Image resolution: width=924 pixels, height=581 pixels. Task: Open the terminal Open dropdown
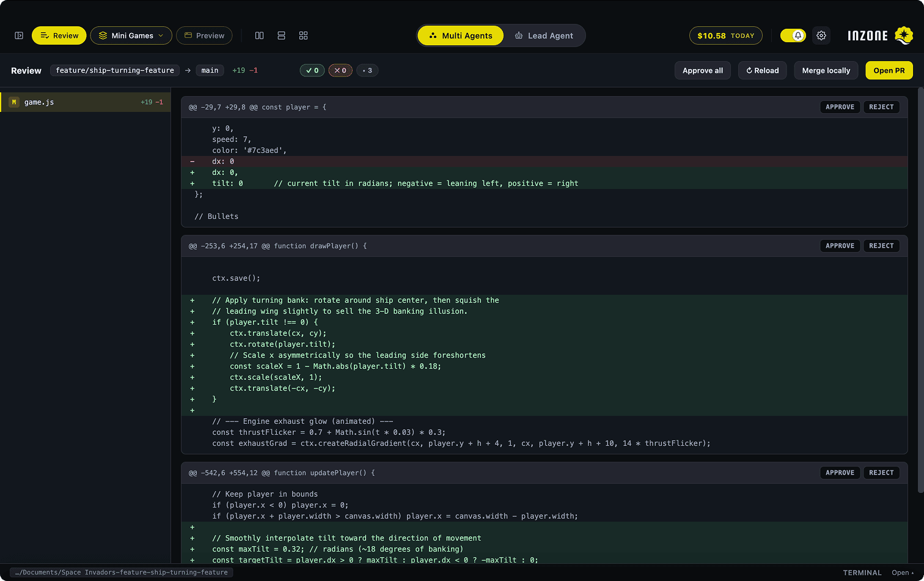click(x=903, y=573)
